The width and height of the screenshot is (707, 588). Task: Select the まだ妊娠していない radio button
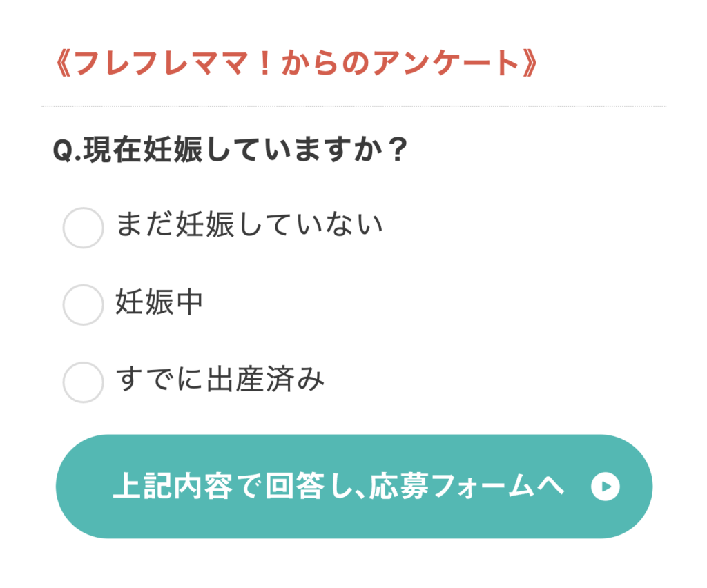tap(84, 227)
